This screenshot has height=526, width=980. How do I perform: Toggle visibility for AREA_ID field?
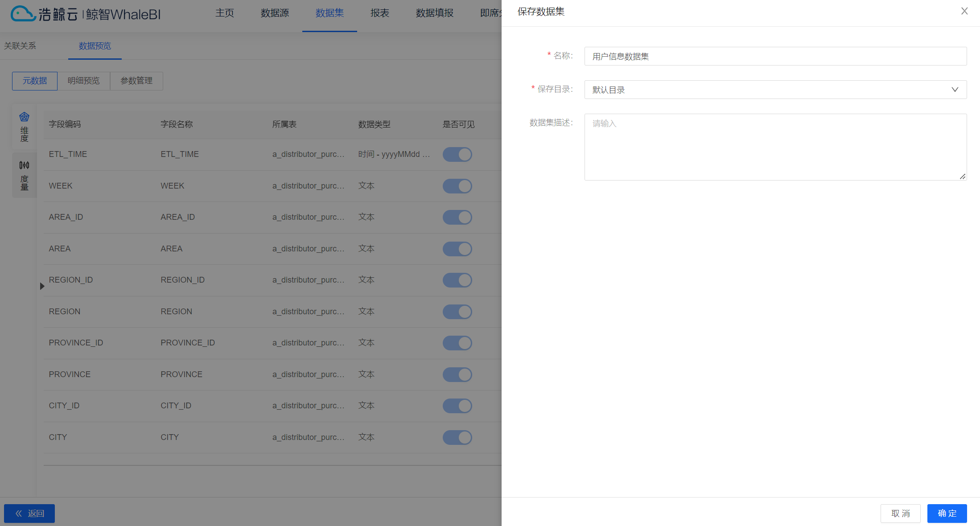457,217
